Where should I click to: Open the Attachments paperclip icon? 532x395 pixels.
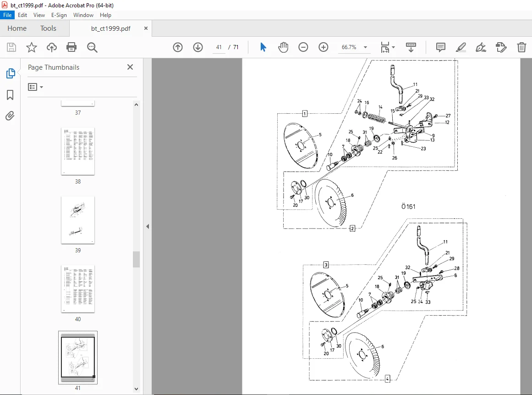click(10, 116)
